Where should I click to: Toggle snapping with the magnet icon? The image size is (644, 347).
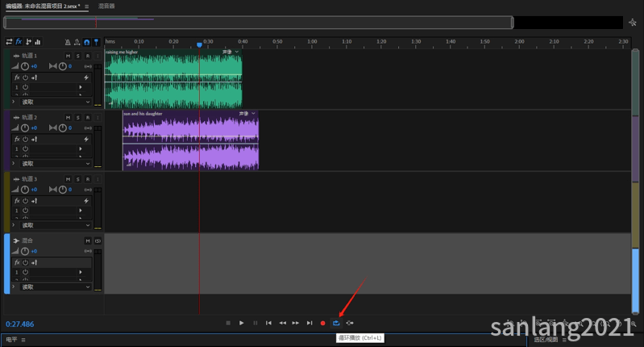pos(87,42)
